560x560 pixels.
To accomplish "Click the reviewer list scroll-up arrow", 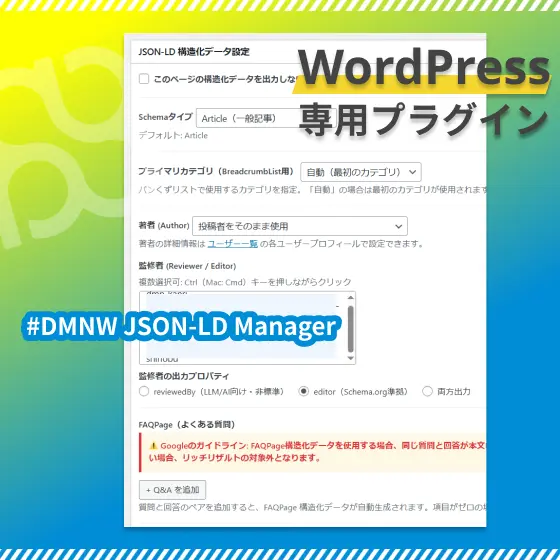I will point(351,298).
